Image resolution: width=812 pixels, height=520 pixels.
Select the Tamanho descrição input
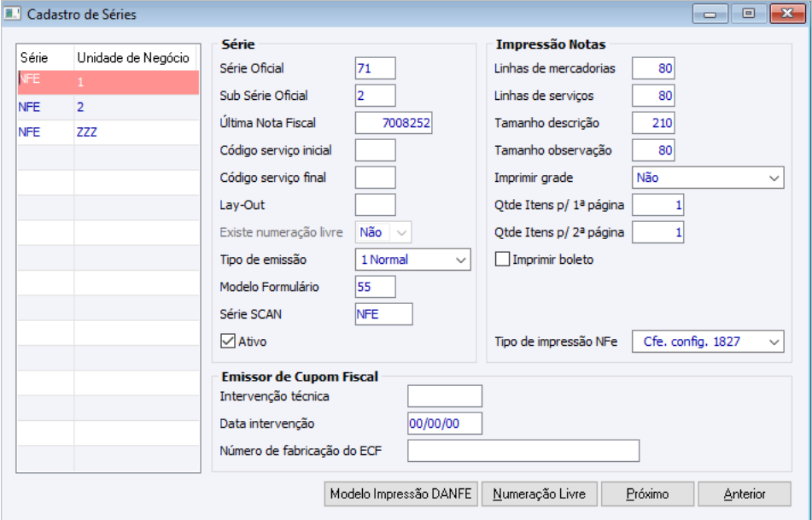[653, 123]
